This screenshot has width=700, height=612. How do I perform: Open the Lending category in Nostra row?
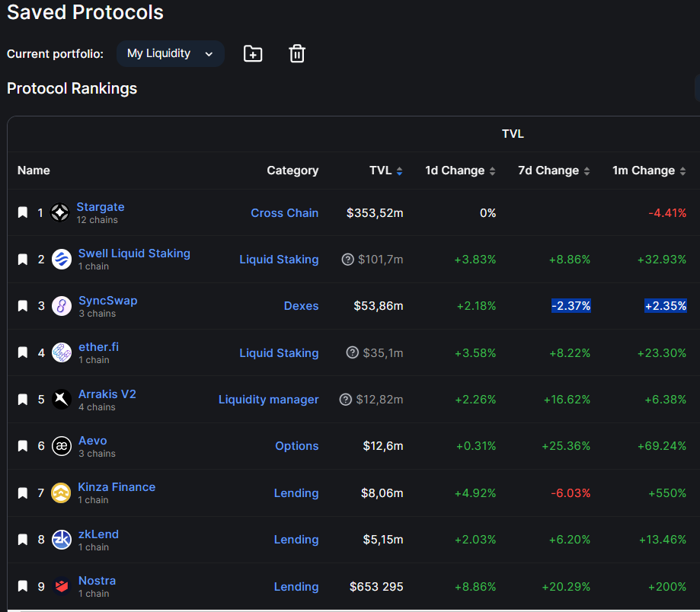(x=296, y=587)
